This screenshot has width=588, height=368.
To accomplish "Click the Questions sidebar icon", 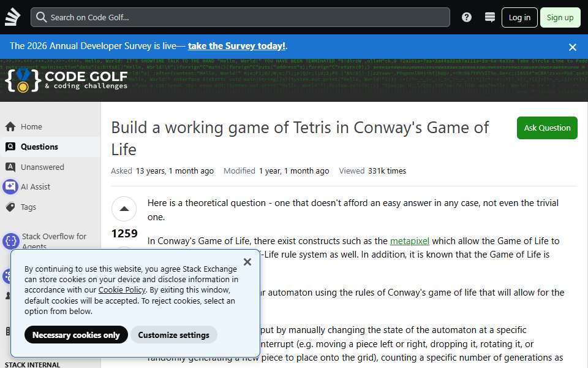I will click(10, 147).
